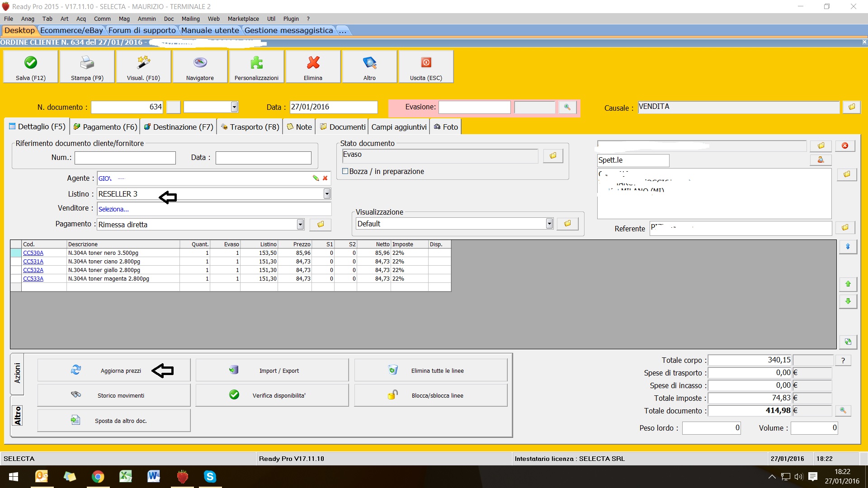Open the Mag menu

click(x=124, y=19)
